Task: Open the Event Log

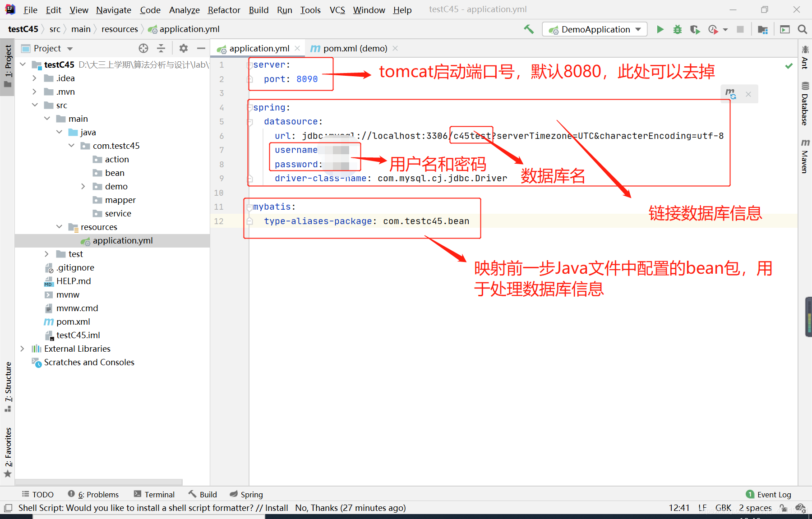Action: [769, 495]
